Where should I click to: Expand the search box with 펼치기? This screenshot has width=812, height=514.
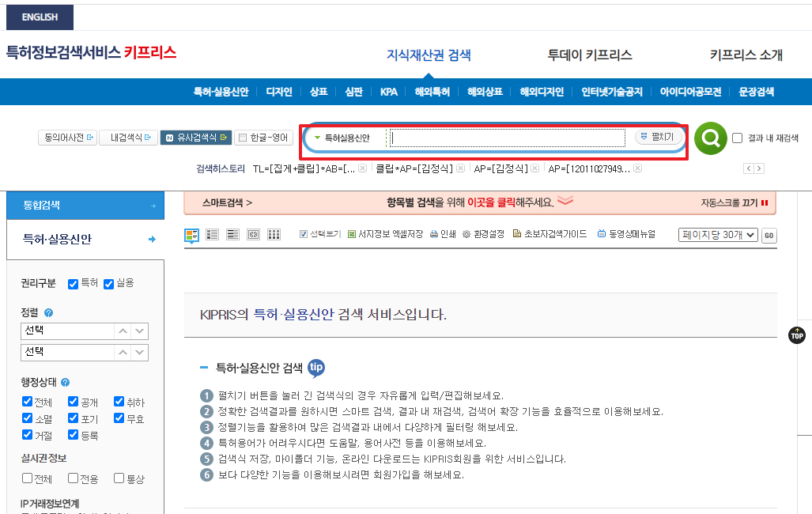tap(658, 137)
